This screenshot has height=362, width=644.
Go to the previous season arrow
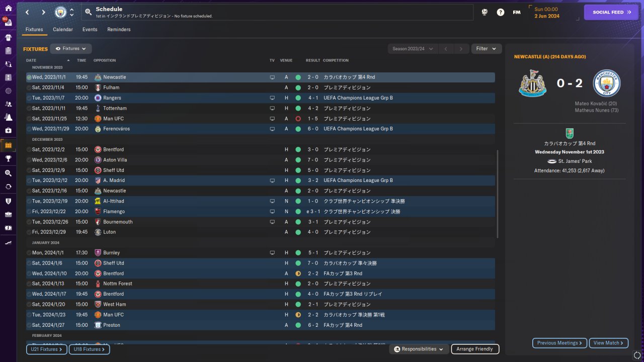(x=445, y=49)
